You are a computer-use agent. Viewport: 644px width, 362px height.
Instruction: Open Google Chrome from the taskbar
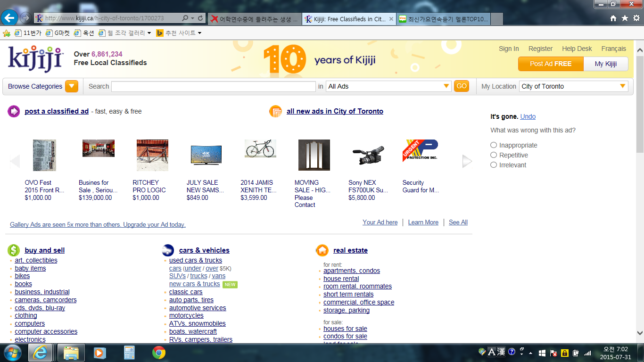coord(159,353)
